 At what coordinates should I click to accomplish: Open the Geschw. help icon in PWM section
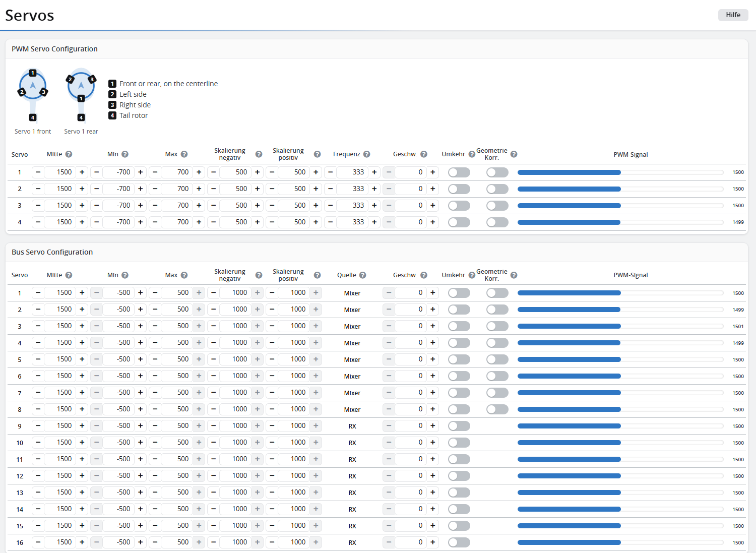(x=424, y=154)
